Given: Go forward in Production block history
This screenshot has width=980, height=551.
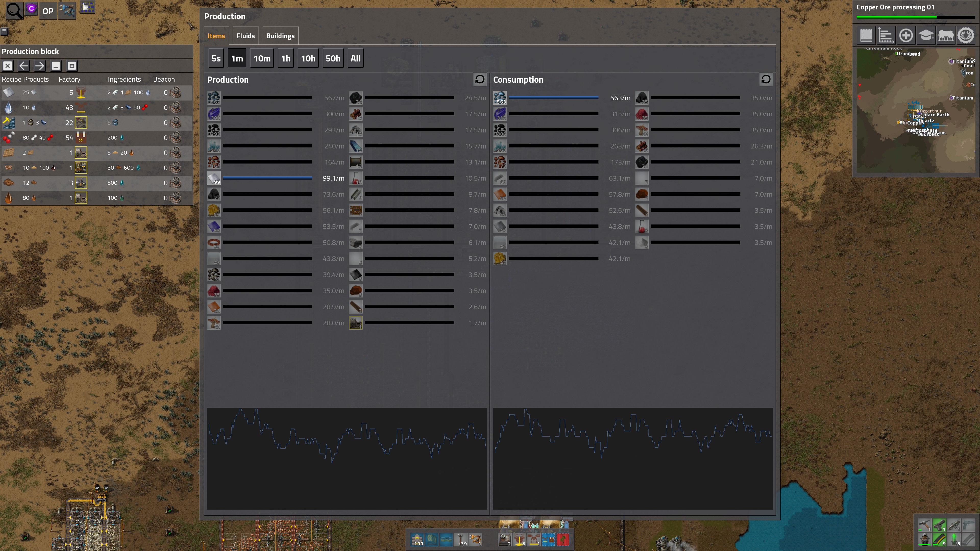Looking at the screenshot, I should 40,66.
